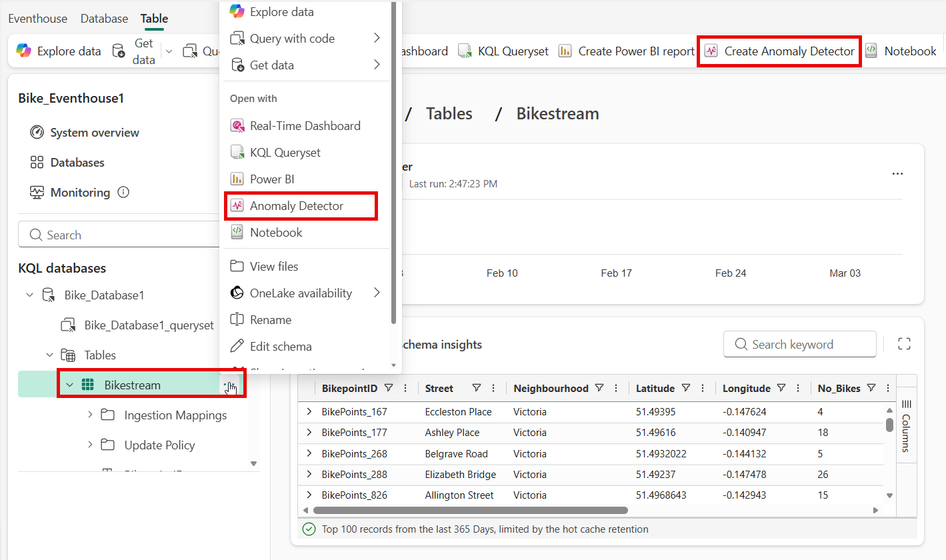The width and height of the screenshot is (946, 560).
Task: Collapse the Bikestream table node
Action: [x=69, y=385]
